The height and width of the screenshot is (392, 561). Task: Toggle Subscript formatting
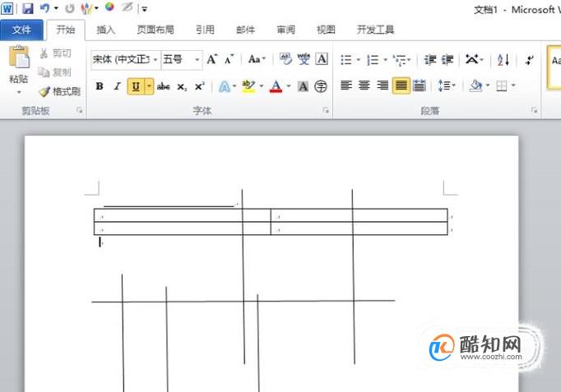[182, 87]
